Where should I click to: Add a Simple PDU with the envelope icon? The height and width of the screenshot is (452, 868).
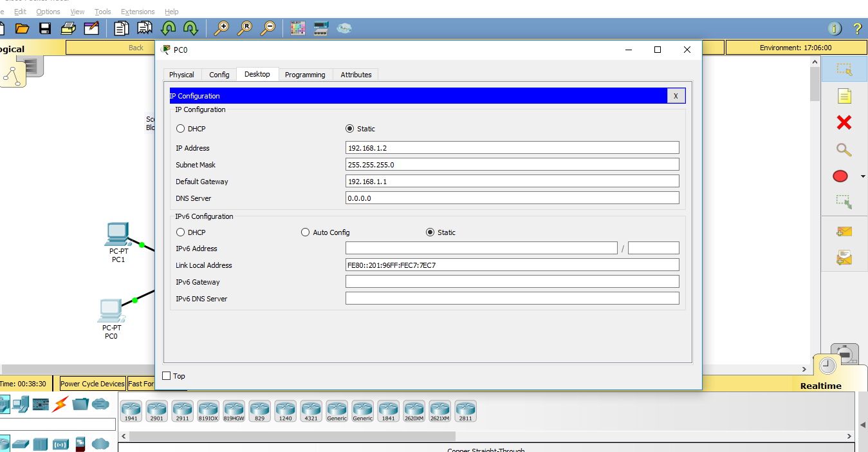[x=844, y=232]
